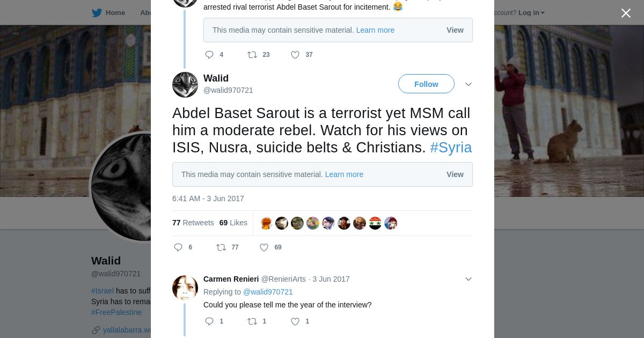This screenshot has width=644, height=338.
Task: Retweet Carmen Renieri's reply
Action: [x=252, y=321]
